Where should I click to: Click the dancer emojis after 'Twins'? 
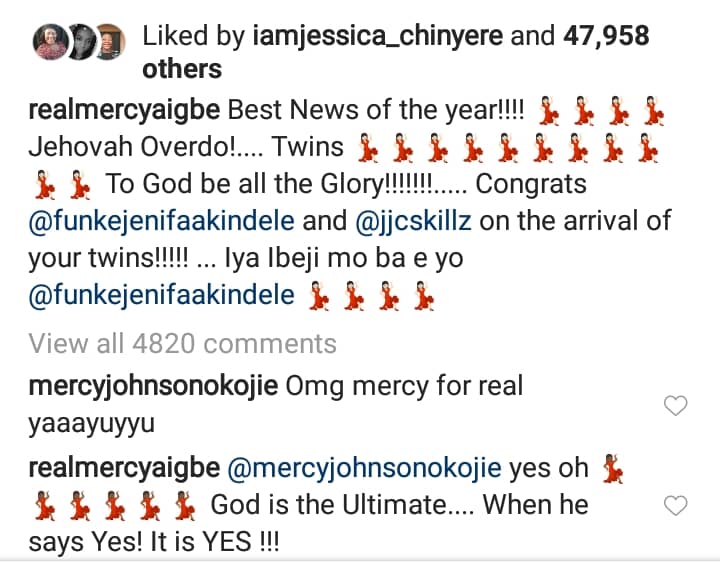click(x=508, y=148)
